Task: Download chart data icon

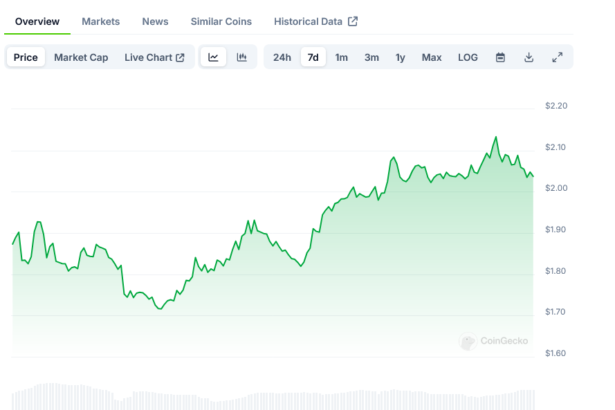Action: [528, 57]
